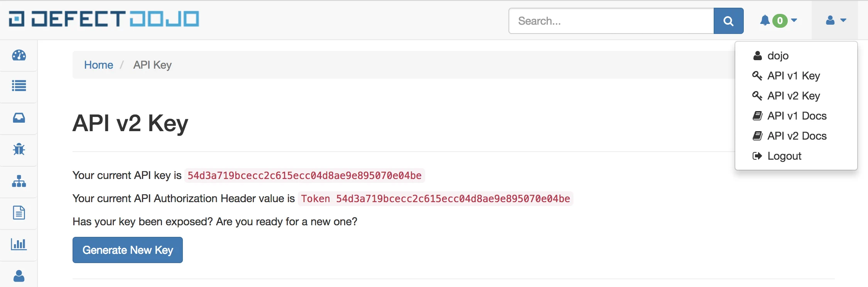The width and height of the screenshot is (868, 287).
Task: Choose Logout from the user menu
Action: (x=784, y=156)
